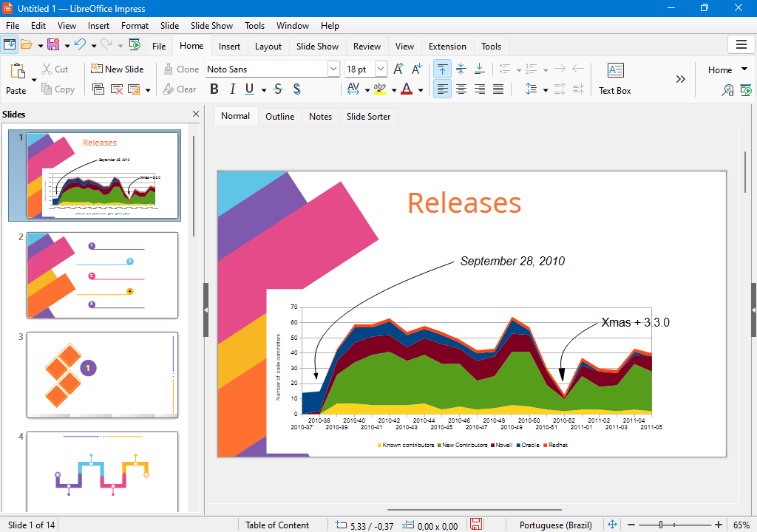
Task: Click the Increase Font Size icon
Action: point(398,69)
